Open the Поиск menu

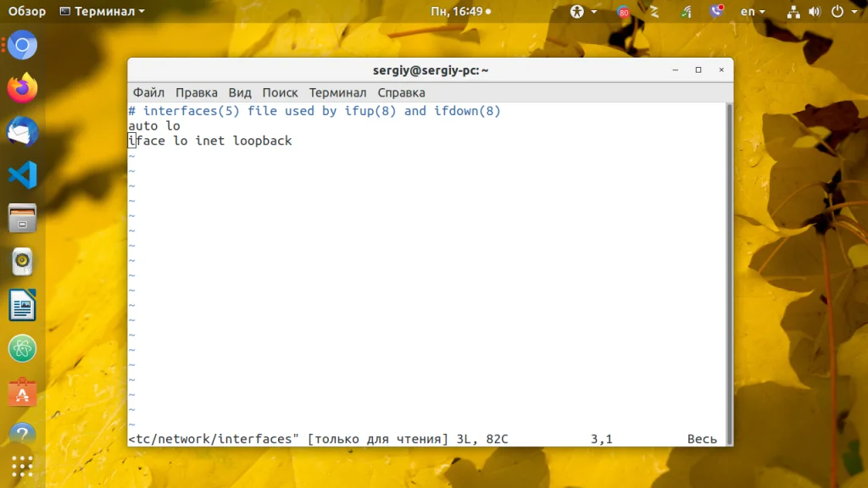pos(280,92)
